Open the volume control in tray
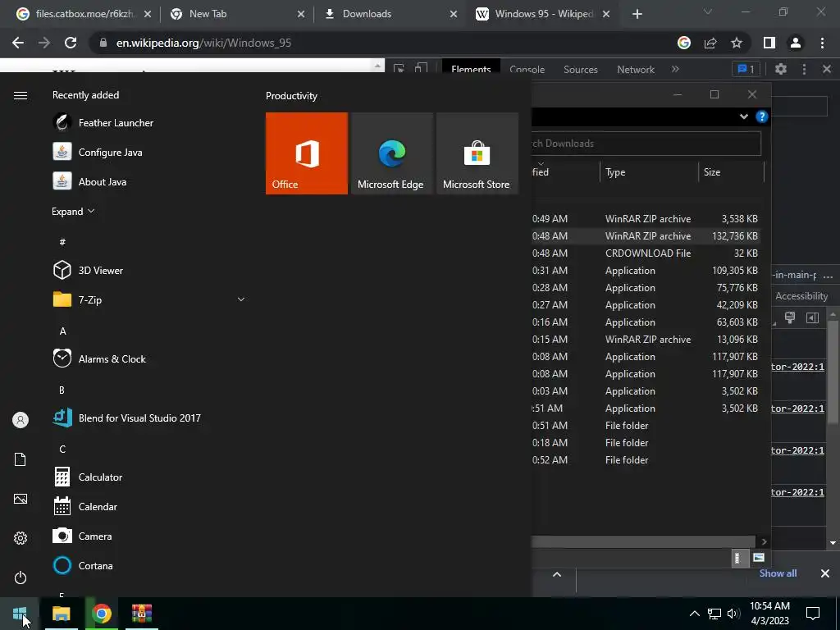This screenshot has width=840, height=630. coord(733,614)
